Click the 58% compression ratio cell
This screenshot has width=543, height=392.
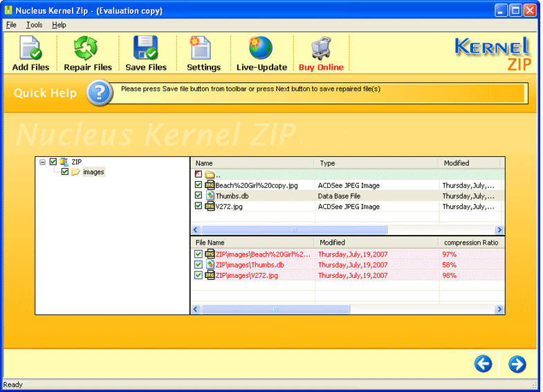click(x=449, y=265)
